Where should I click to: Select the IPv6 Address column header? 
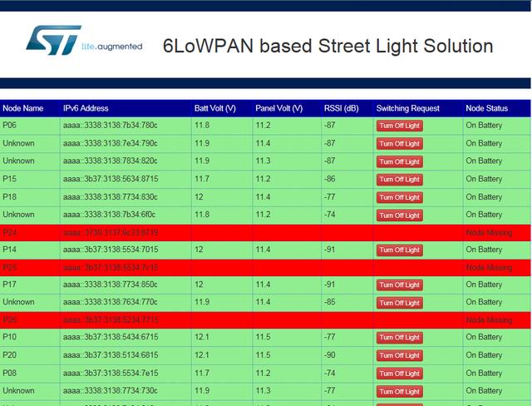tap(86, 108)
